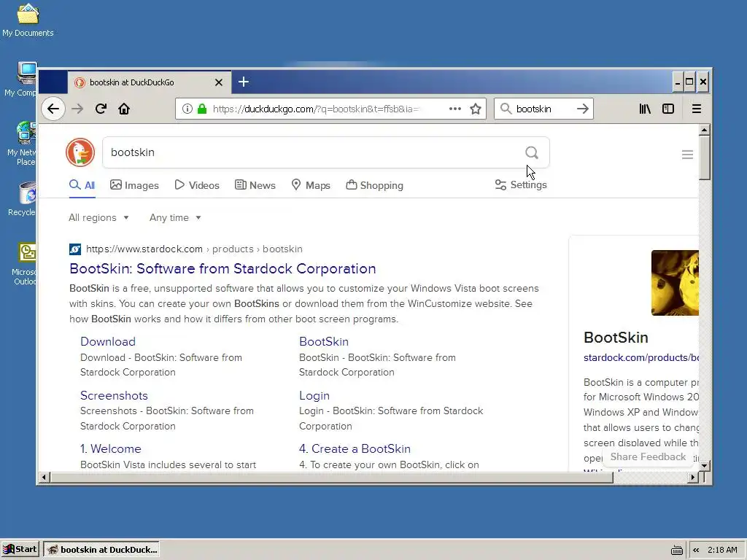Switch to Images results

134,185
